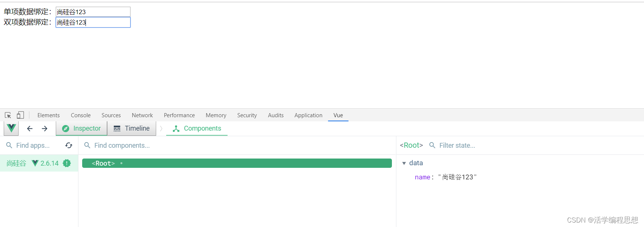Click the Inspector button
The height and width of the screenshot is (227, 644).
point(81,128)
